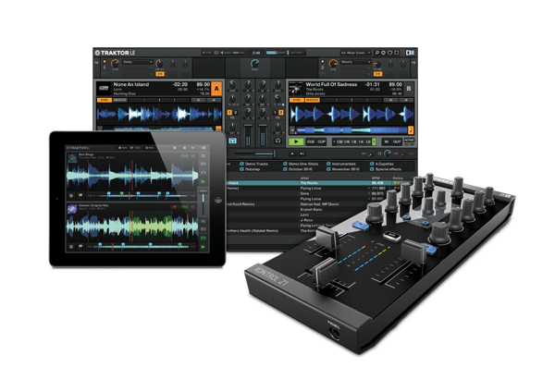
Task: Toggle MASTER on deck A
Action: point(119,100)
